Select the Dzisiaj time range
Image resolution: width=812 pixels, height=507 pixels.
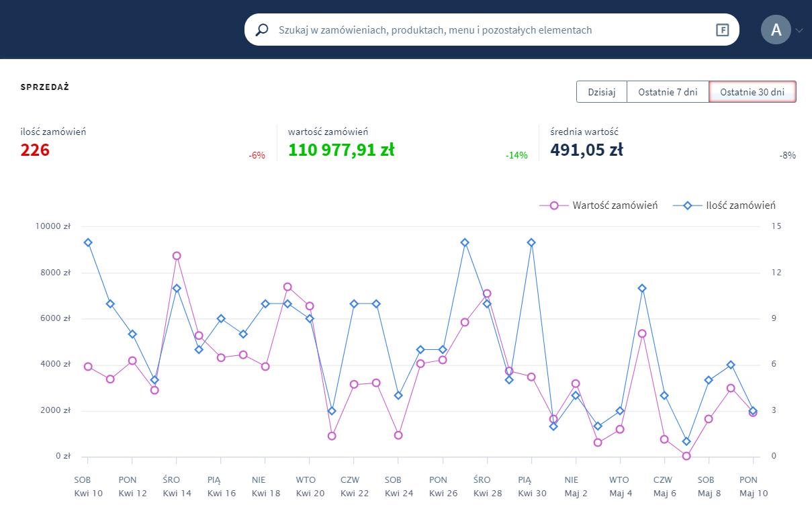[x=601, y=92]
